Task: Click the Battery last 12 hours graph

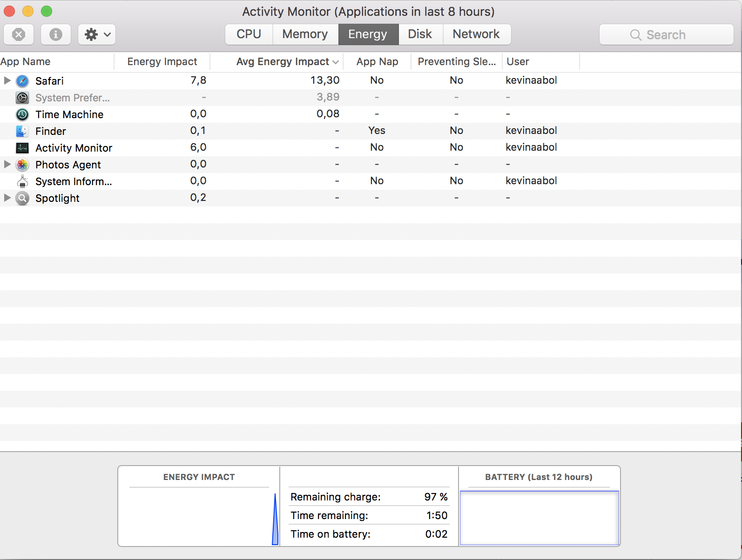Action: pos(540,518)
